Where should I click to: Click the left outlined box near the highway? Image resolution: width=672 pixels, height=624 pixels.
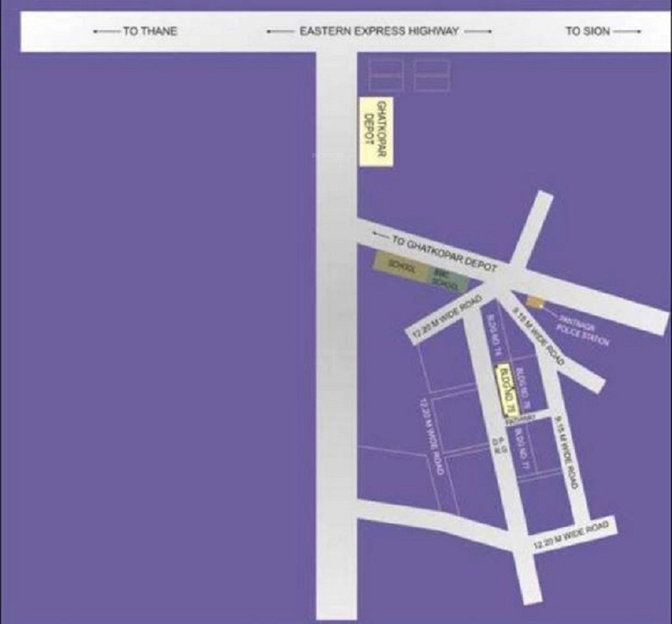386,74
